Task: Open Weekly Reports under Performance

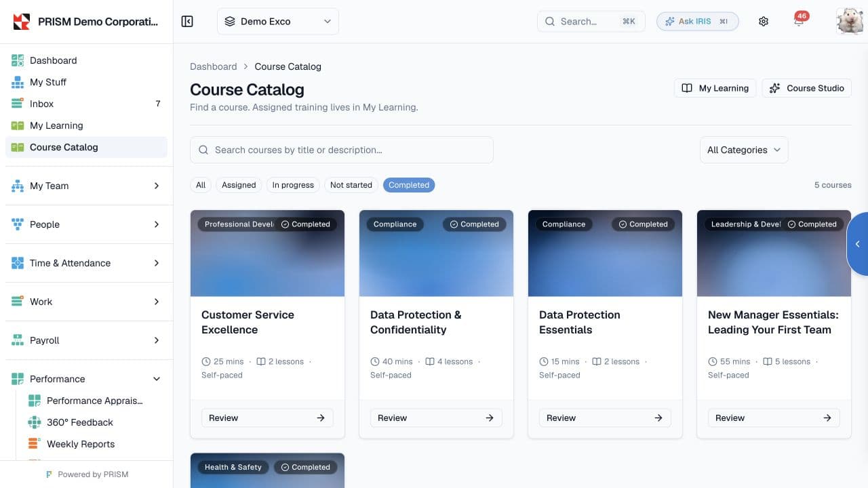Action: coord(94,444)
